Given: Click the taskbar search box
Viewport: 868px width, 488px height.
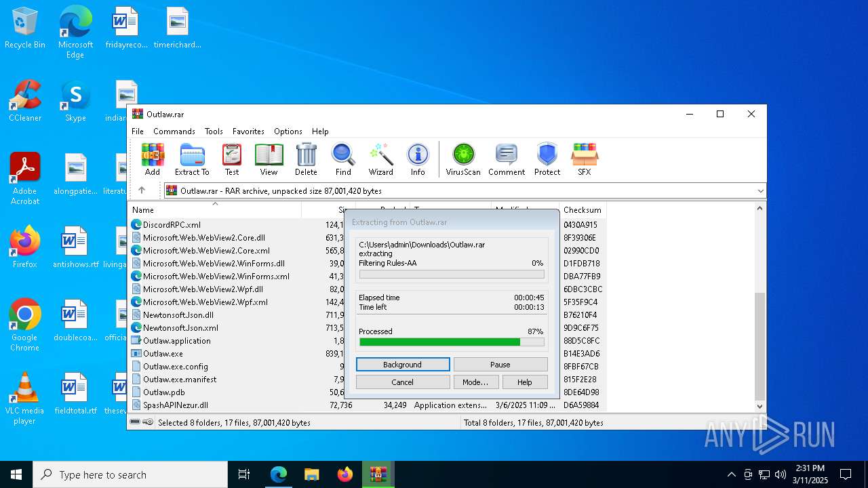Looking at the screenshot, I should pyautogui.click(x=130, y=474).
